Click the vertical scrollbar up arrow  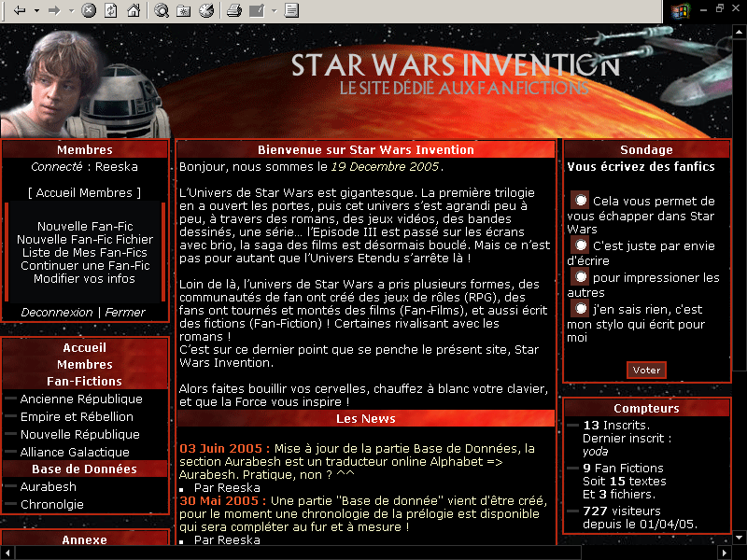(x=739, y=33)
